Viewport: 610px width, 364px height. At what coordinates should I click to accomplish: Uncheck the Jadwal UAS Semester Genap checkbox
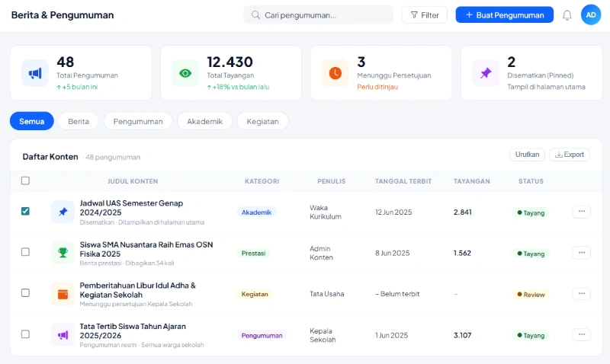point(25,211)
